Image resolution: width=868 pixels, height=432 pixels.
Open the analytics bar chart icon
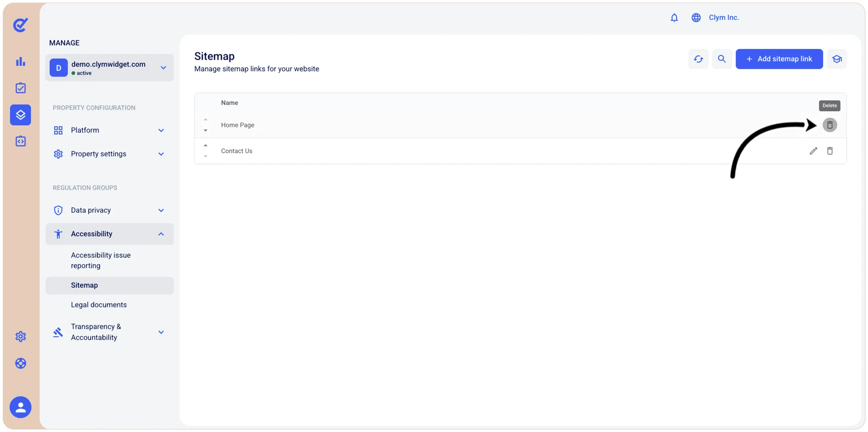click(20, 62)
